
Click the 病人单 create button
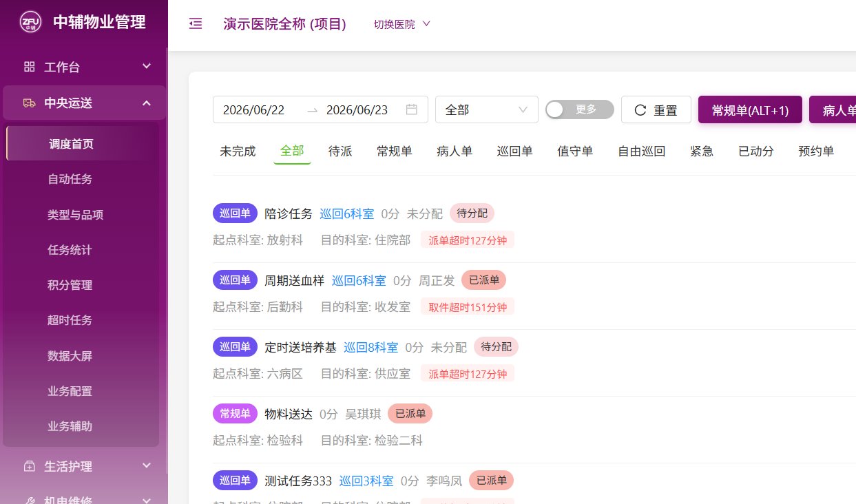tap(833, 109)
